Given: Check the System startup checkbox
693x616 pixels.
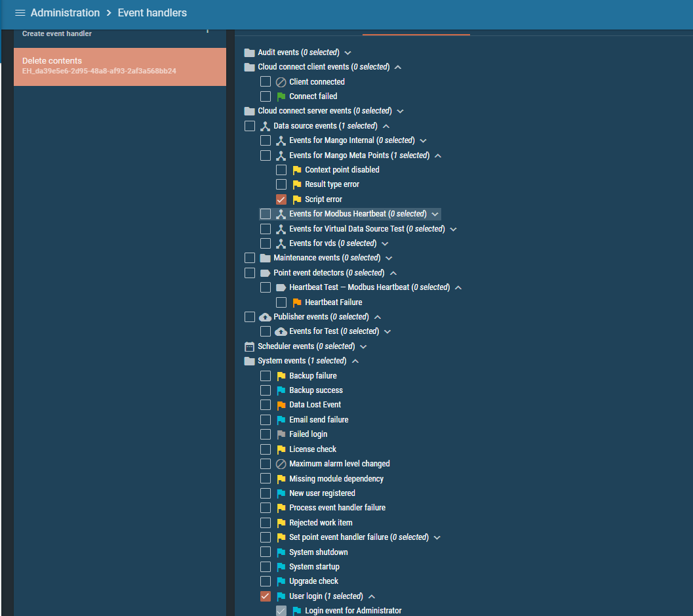Looking at the screenshot, I should coord(266,567).
